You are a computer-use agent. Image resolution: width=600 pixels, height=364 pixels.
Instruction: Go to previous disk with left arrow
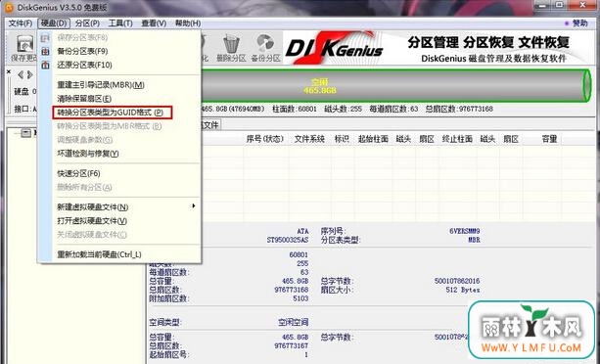21,75
